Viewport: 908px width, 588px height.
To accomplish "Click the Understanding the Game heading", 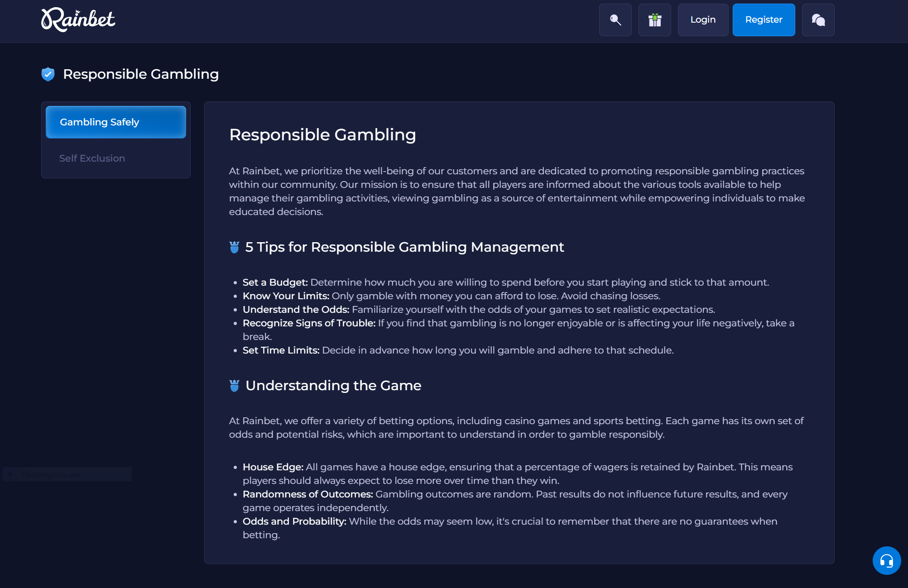I will click(333, 386).
